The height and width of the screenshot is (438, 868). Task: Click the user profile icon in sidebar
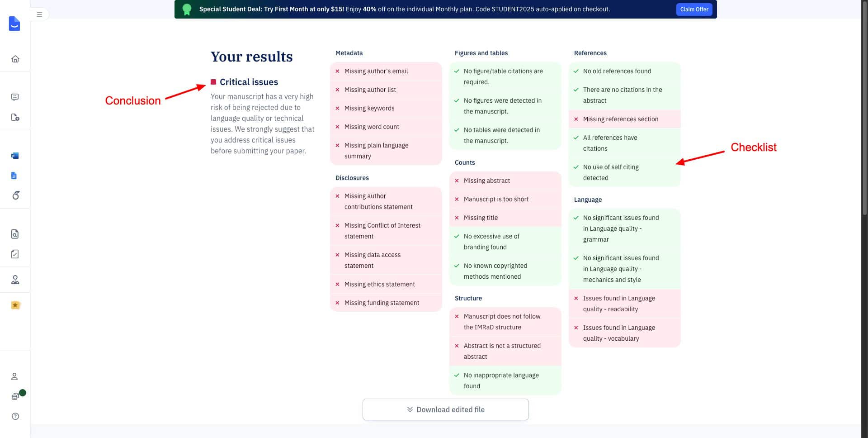[x=14, y=376]
